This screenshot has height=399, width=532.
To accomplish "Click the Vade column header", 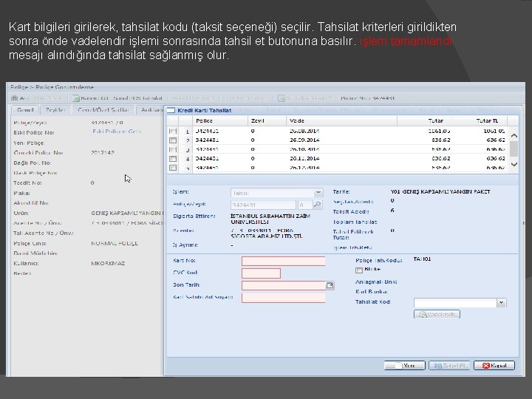I will pyautogui.click(x=341, y=120).
